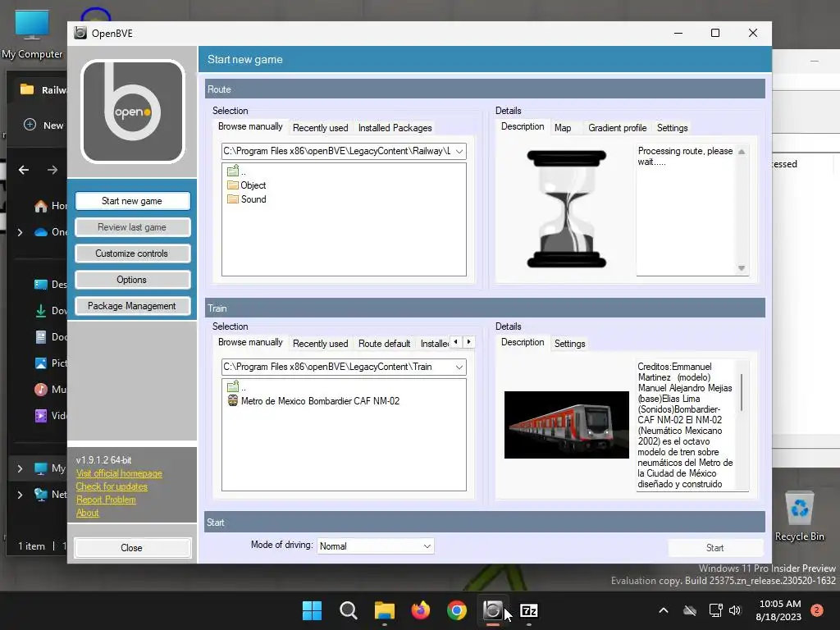The image size is (840, 630).
Task: Select route Browse manually tab
Action: pyautogui.click(x=250, y=126)
